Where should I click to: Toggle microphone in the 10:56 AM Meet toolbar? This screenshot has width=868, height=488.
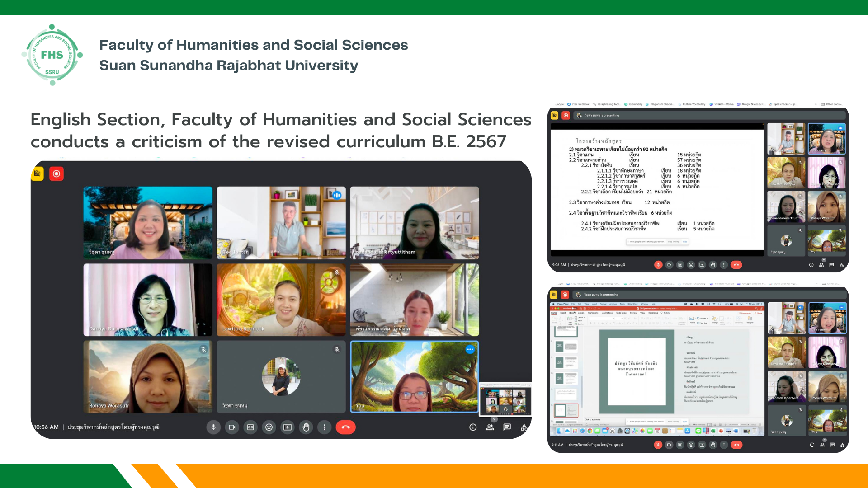[x=213, y=427]
